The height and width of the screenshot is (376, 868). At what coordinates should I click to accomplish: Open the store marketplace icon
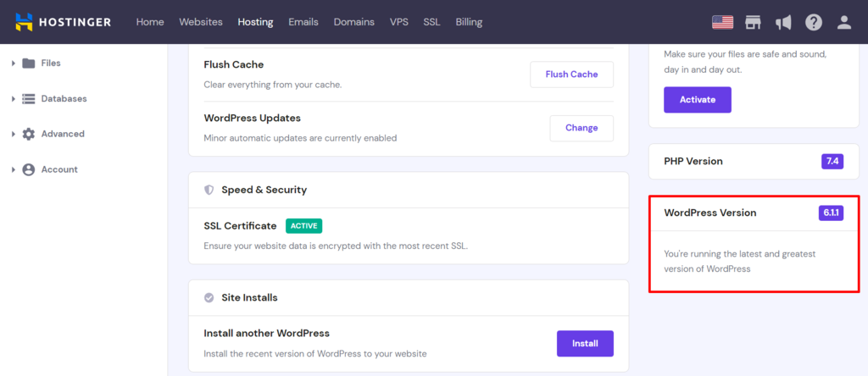tap(753, 22)
